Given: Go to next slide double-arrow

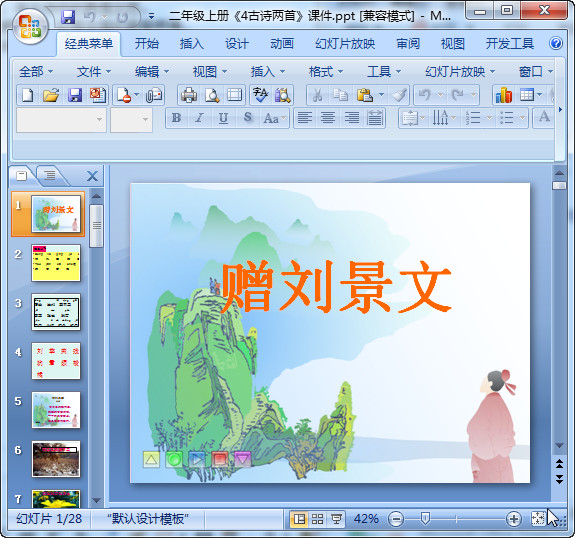Looking at the screenshot, I should (x=559, y=479).
